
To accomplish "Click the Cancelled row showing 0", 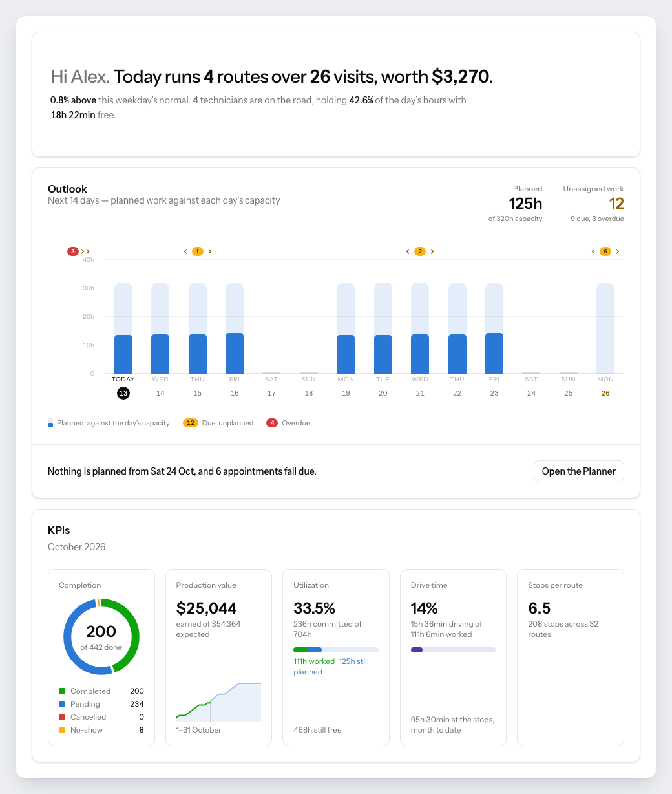I will tap(101, 717).
